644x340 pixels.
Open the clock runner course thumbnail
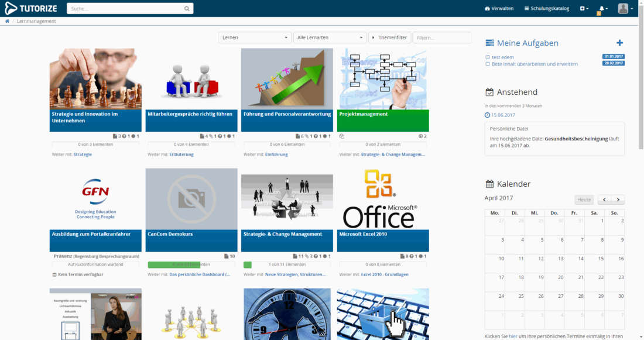(287, 314)
